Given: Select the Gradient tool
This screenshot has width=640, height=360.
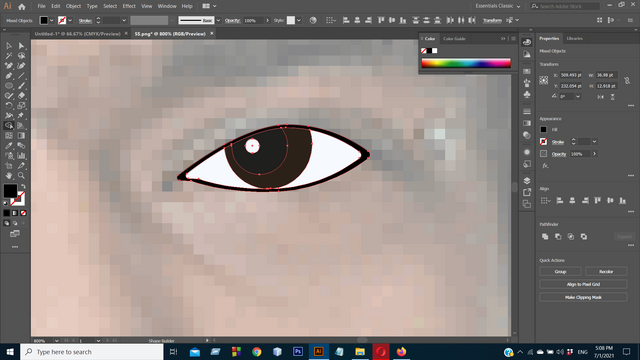Looking at the screenshot, I should (21, 136).
